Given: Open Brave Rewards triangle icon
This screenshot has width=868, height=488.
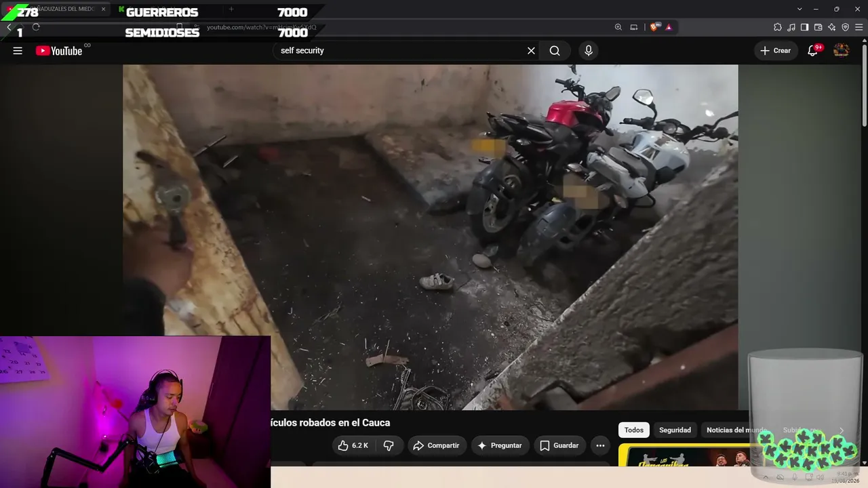Looking at the screenshot, I should point(669,27).
